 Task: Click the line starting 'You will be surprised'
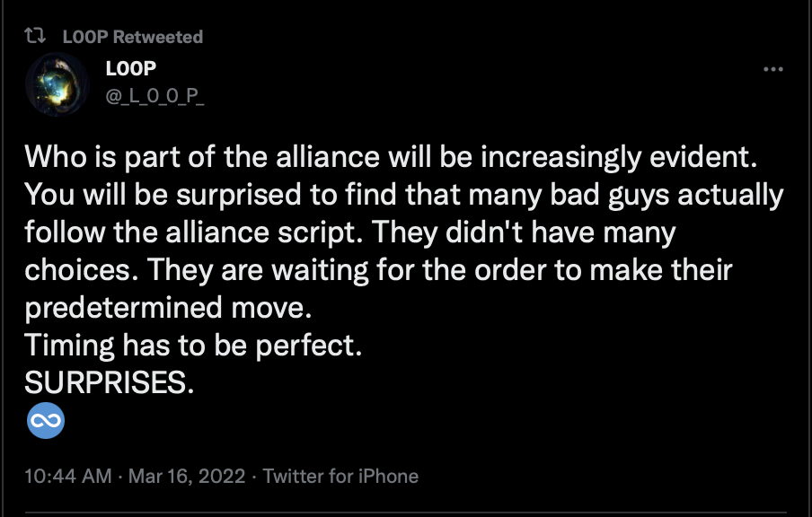[404, 195]
